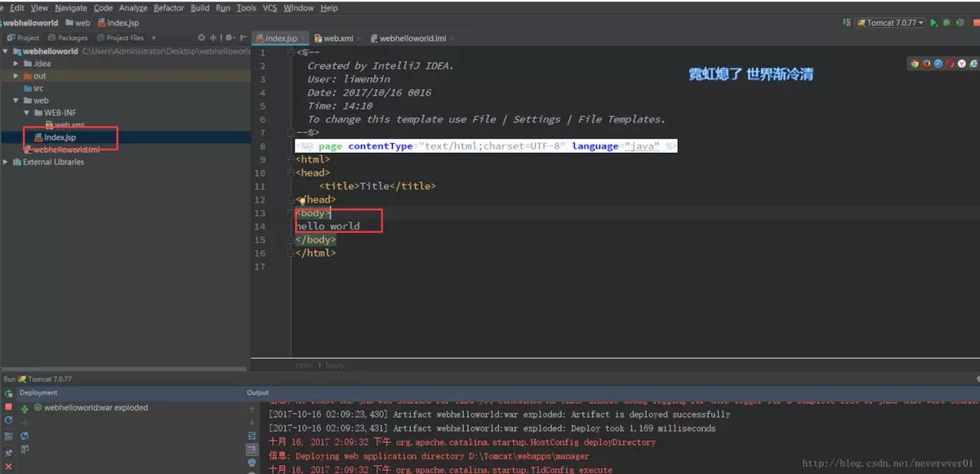Select the Packages view tab

[68, 38]
